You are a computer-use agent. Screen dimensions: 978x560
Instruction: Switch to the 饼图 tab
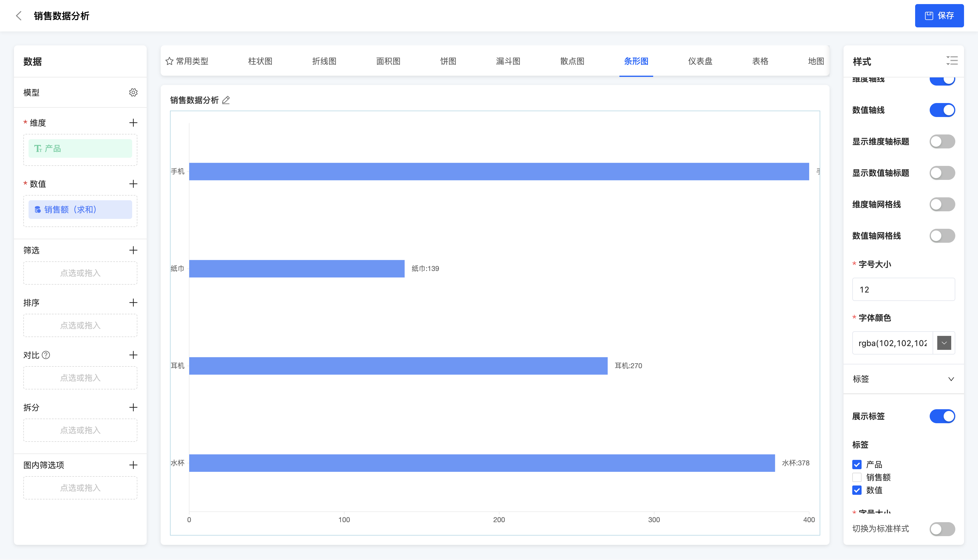(x=448, y=61)
